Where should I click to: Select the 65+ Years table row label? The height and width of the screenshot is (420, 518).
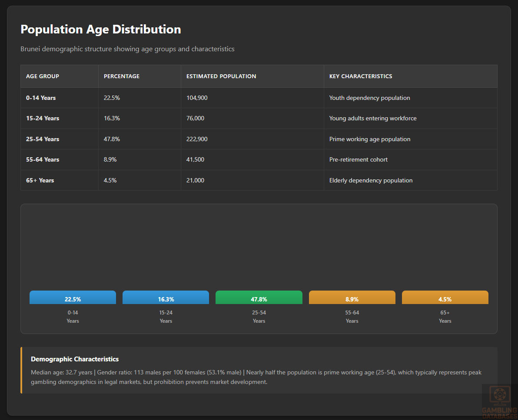(40, 181)
